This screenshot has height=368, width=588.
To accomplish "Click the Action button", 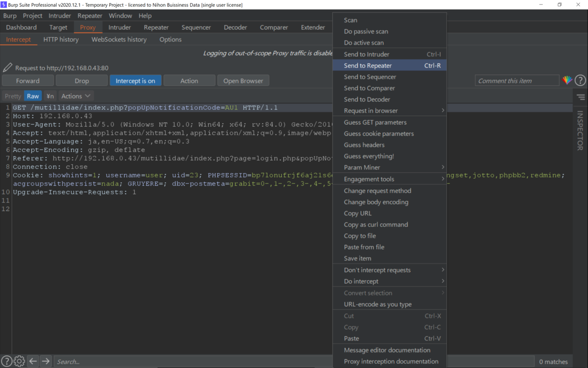I will coord(189,80).
